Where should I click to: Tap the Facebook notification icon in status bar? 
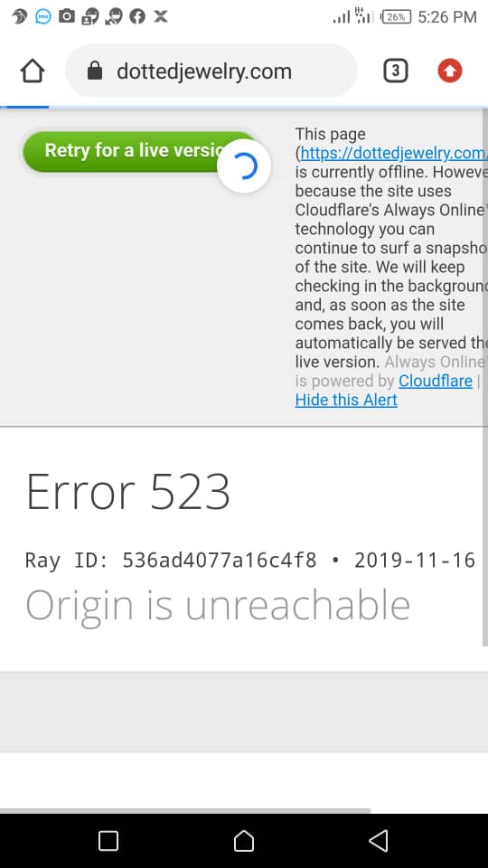pyautogui.click(x=137, y=16)
